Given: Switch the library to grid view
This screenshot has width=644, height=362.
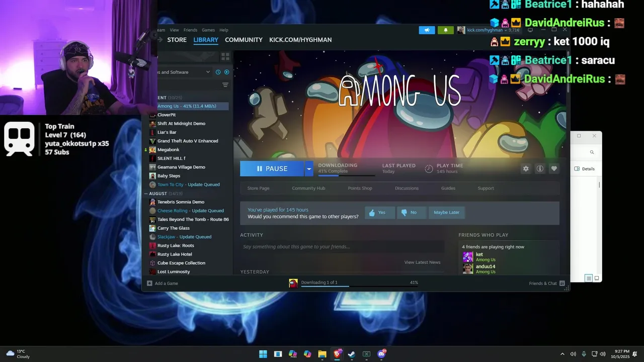Looking at the screenshot, I should (x=225, y=56).
